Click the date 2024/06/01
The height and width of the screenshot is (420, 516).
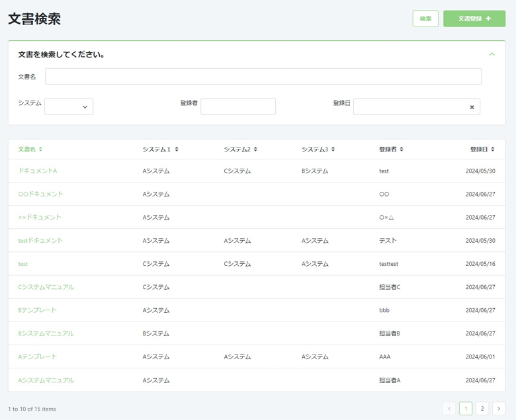(480, 357)
